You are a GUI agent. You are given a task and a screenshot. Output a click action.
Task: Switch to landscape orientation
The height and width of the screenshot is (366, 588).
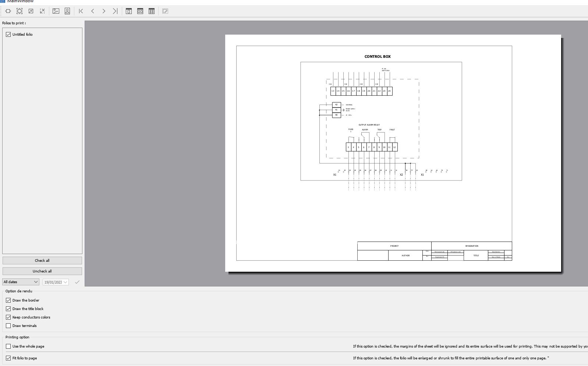56,11
